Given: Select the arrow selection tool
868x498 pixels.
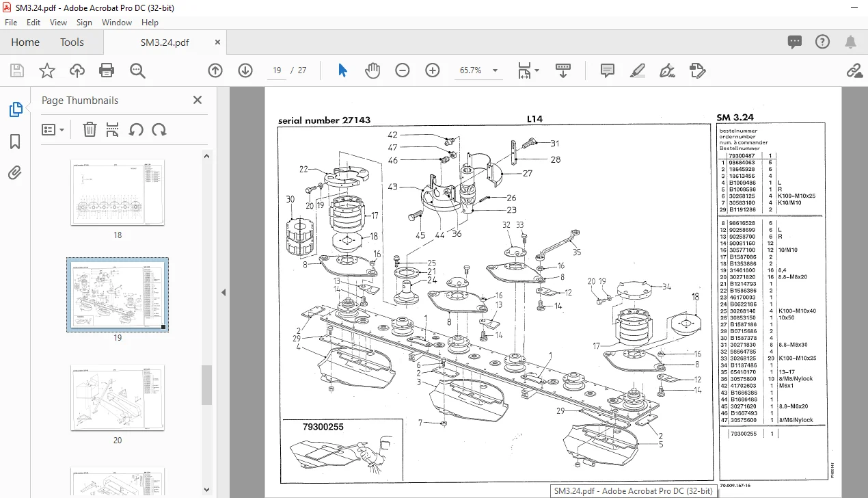Looking at the screenshot, I should [x=343, y=70].
